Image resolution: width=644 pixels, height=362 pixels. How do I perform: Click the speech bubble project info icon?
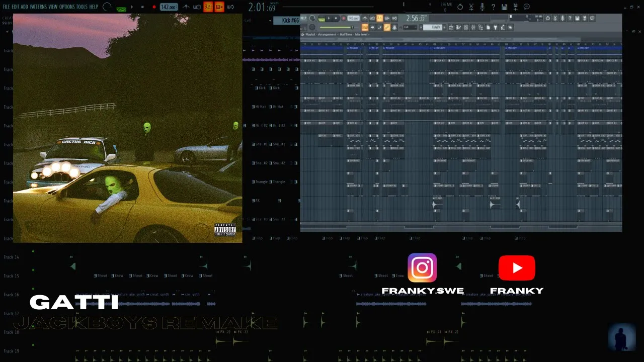point(527,7)
